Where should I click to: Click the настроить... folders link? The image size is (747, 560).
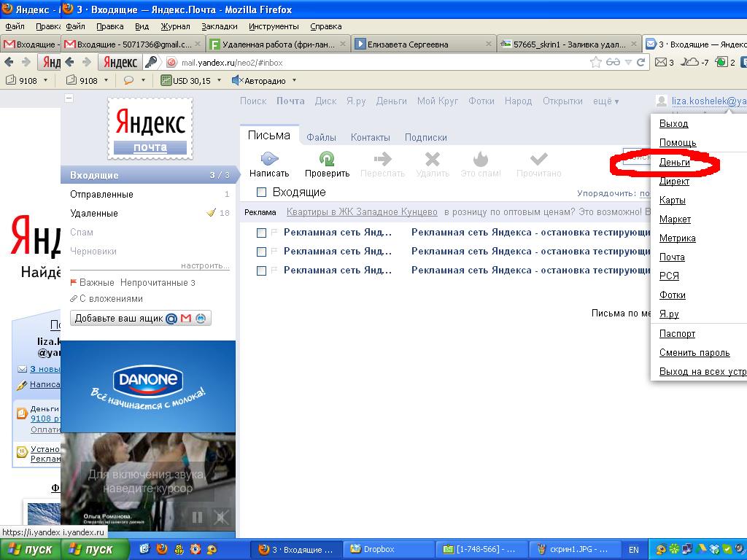click(205, 265)
